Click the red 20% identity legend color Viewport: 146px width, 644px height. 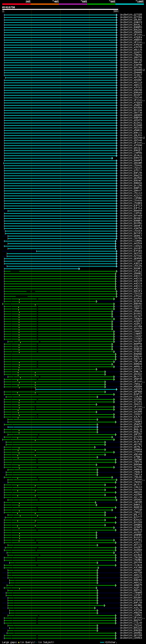tap(16, 4)
